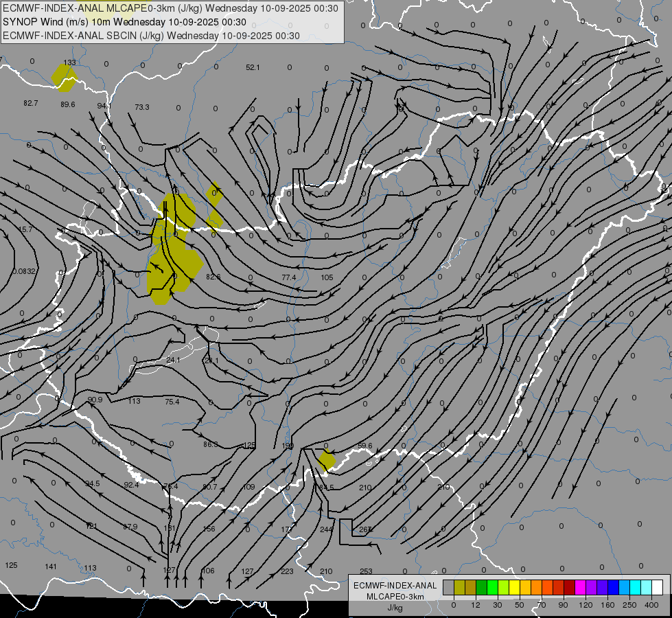Click the J/kg unit label in the legend
This screenshot has height=618, width=672.
395,608
